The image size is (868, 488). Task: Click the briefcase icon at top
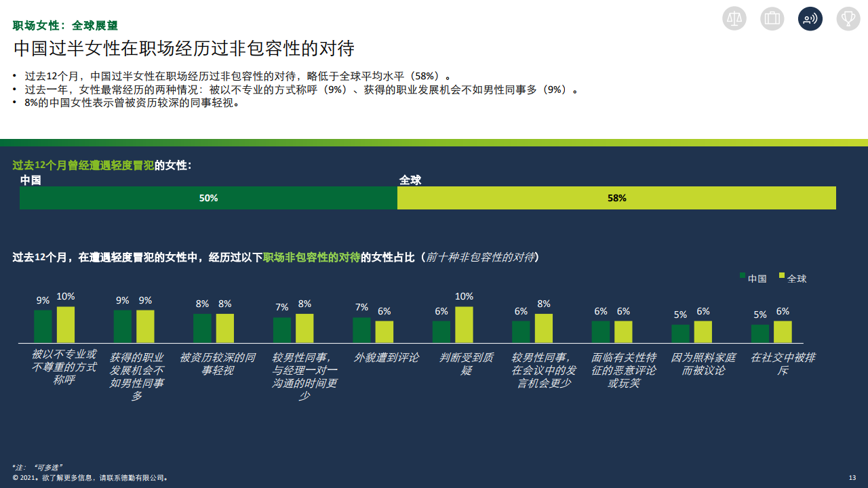pos(772,18)
